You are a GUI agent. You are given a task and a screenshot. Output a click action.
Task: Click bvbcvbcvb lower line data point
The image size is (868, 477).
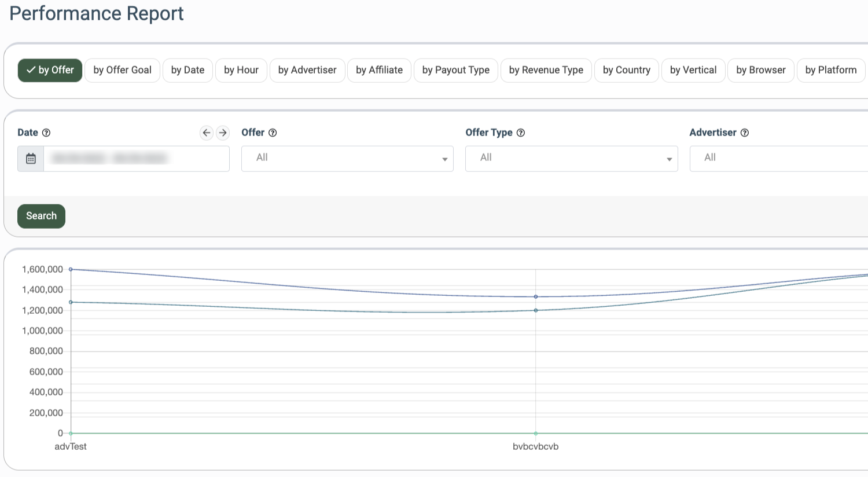tap(536, 310)
